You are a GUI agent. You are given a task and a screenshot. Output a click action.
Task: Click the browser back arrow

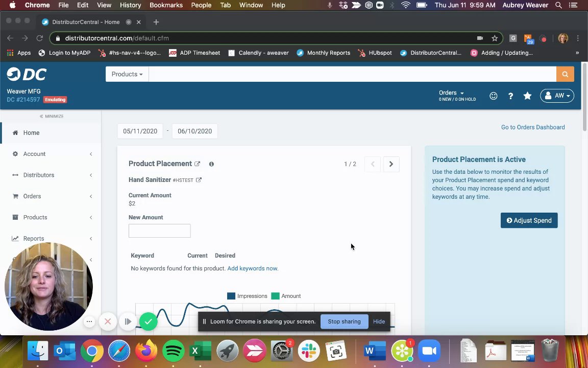click(10, 38)
